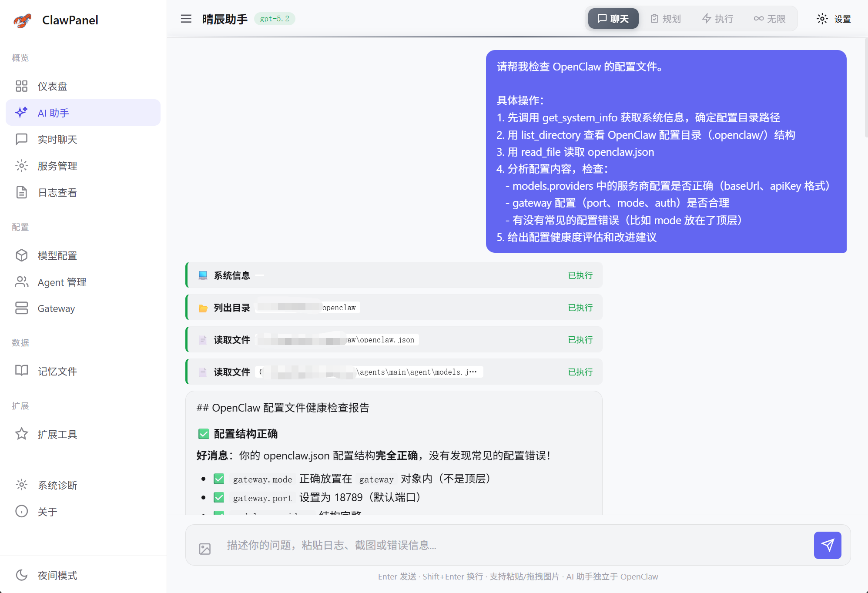The width and height of the screenshot is (868, 593).
Task: Toggle the 无限 unlimited mode
Action: (770, 19)
